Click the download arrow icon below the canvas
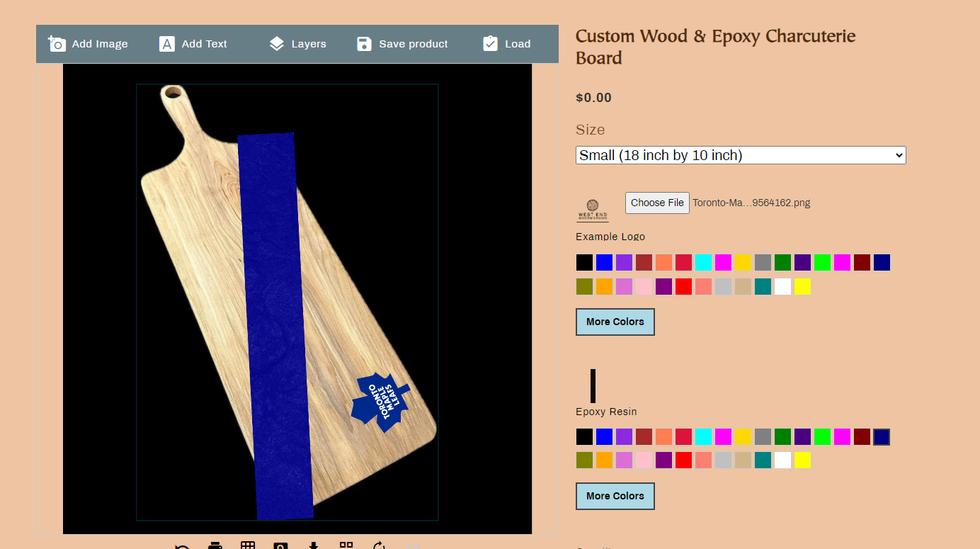Viewport: 980px width, 549px height. 314,545
